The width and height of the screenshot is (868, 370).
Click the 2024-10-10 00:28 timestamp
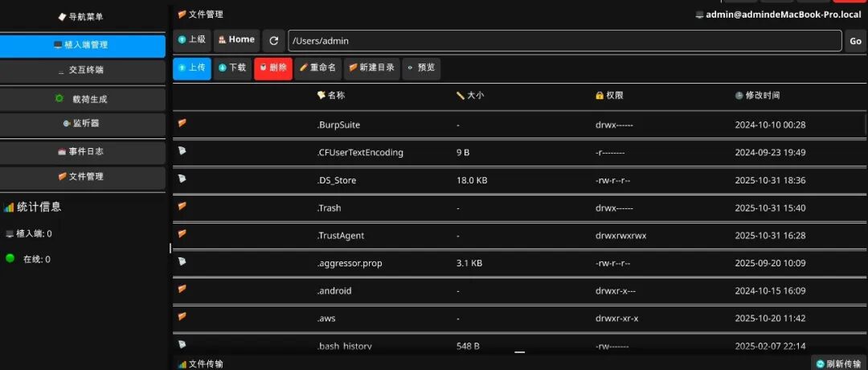[x=770, y=125]
